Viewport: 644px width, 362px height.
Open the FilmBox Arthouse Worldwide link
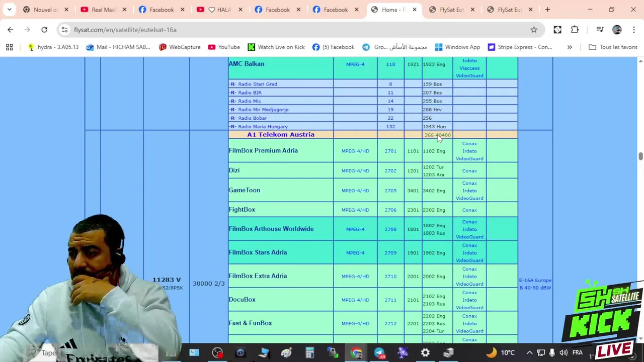click(271, 229)
